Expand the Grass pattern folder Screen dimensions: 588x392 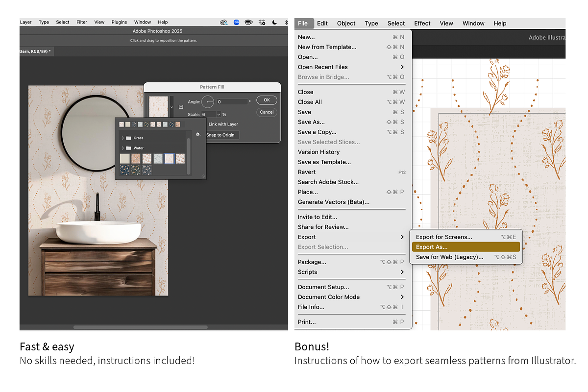click(x=122, y=138)
